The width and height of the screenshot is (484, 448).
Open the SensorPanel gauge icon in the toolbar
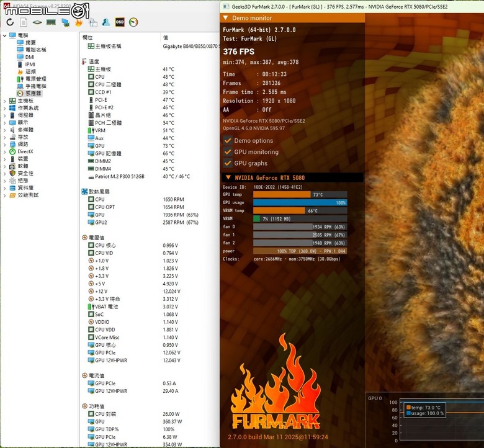click(x=133, y=22)
